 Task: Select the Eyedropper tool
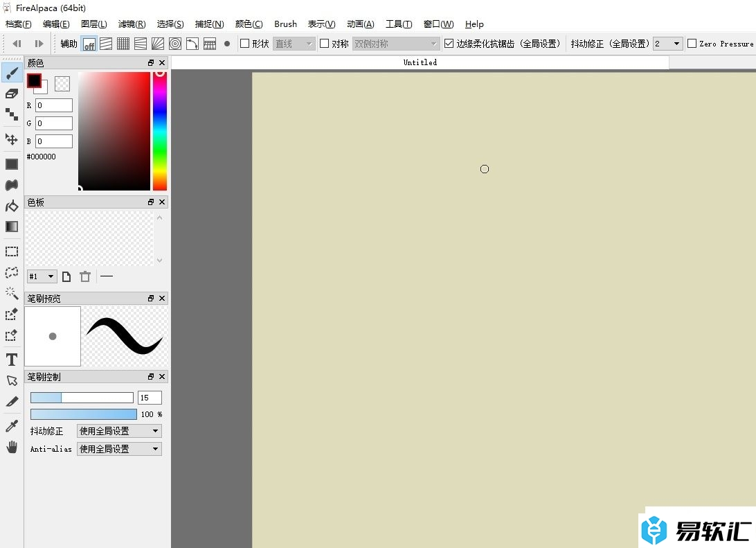pos(12,426)
